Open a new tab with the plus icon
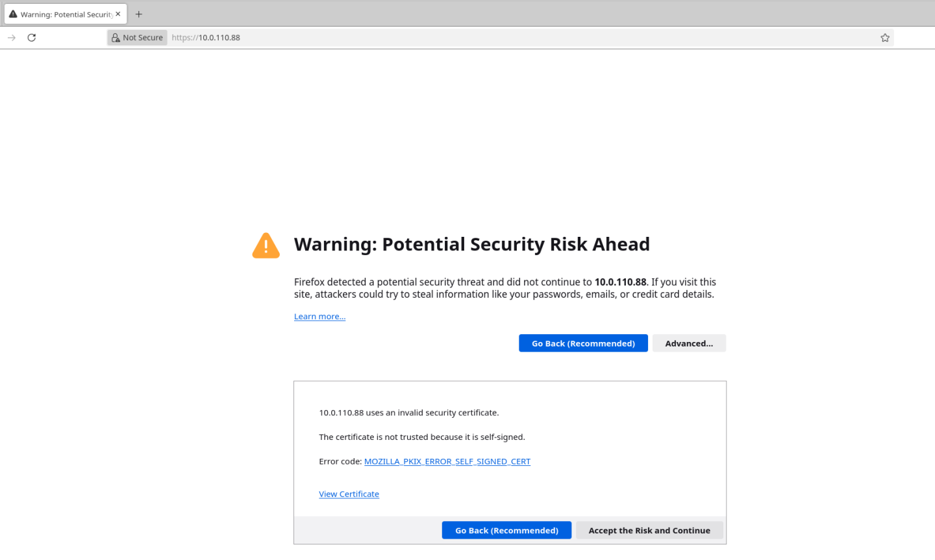This screenshot has height=560, width=935. [x=139, y=14]
